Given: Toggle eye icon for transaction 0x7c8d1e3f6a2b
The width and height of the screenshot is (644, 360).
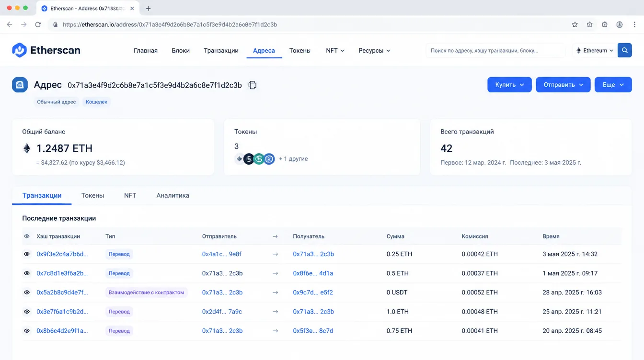Looking at the screenshot, I should [x=27, y=273].
